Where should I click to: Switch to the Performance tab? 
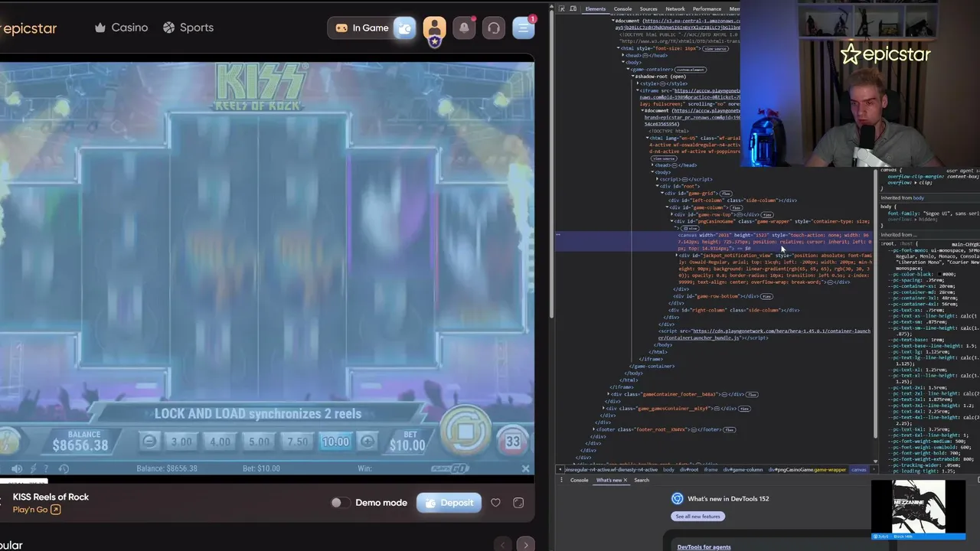[707, 9]
